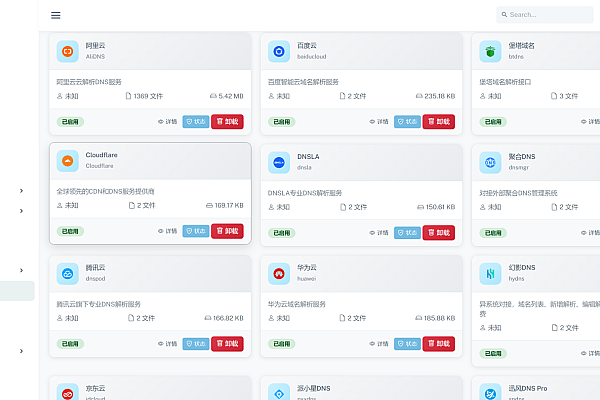Click 状态 button on DNSLA card
The height and width of the screenshot is (400, 600).
pyautogui.click(x=407, y=233)
